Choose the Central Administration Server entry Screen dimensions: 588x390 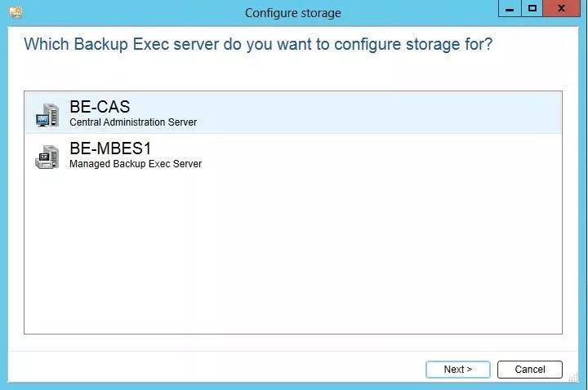pos(133,122)
